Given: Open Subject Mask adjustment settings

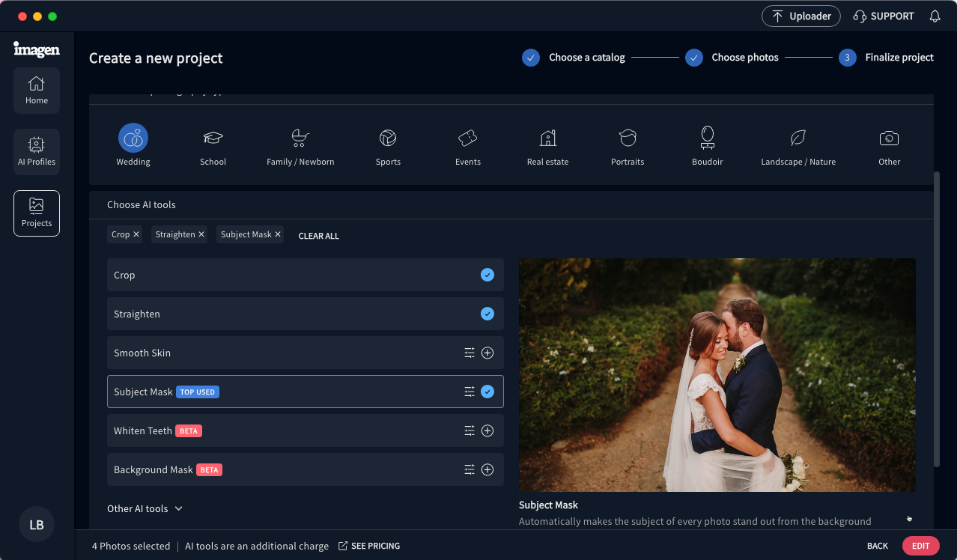Looking at the screenshot, I should (470, 392).
